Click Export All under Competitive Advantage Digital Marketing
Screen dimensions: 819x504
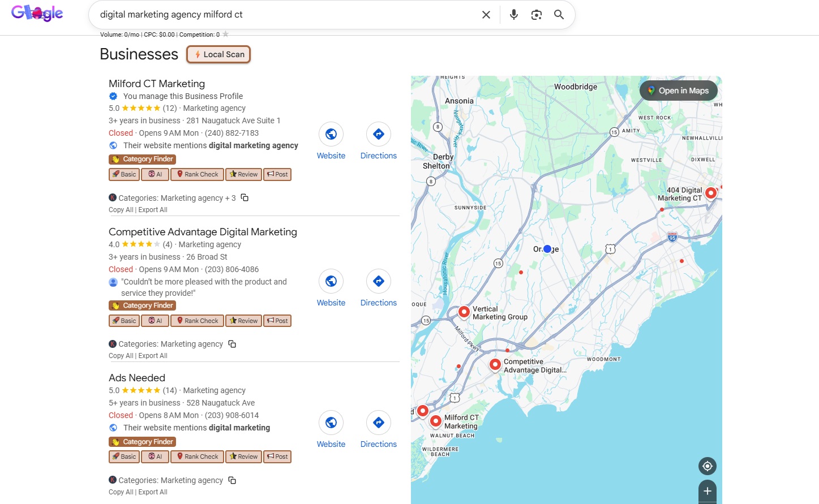click(x=153, y=356)
